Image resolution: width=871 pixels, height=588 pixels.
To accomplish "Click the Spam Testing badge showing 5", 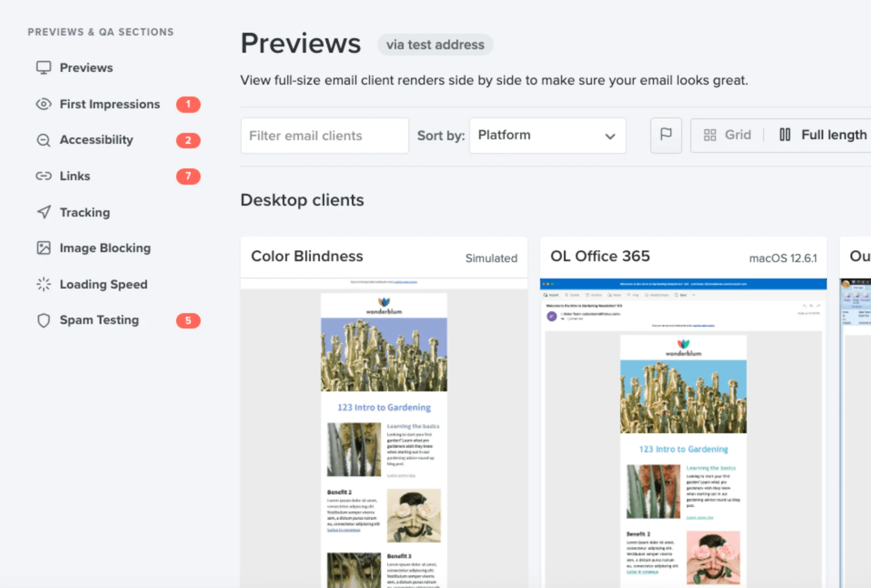I will point(188,320).
